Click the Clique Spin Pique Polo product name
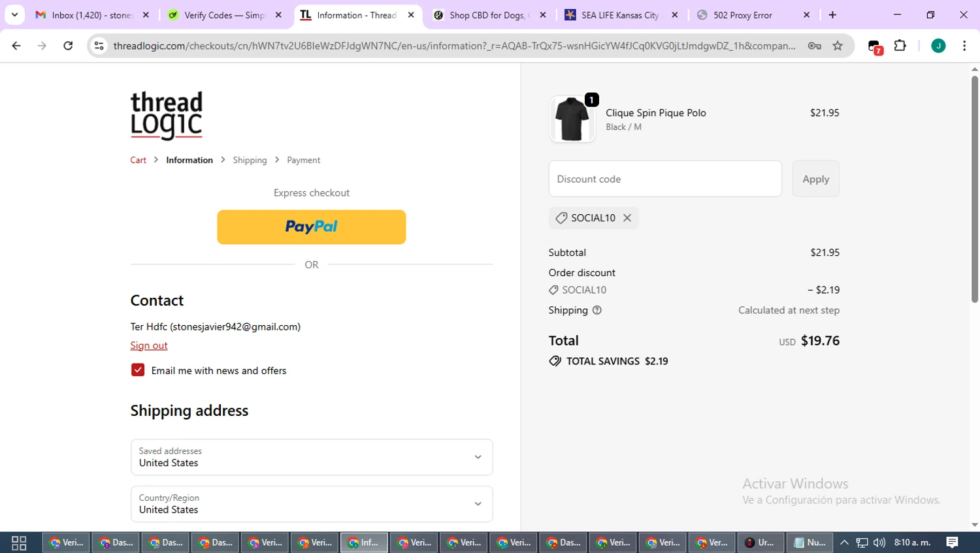The height and width of the screenshot is (553, 980). (x=656, y=113)
